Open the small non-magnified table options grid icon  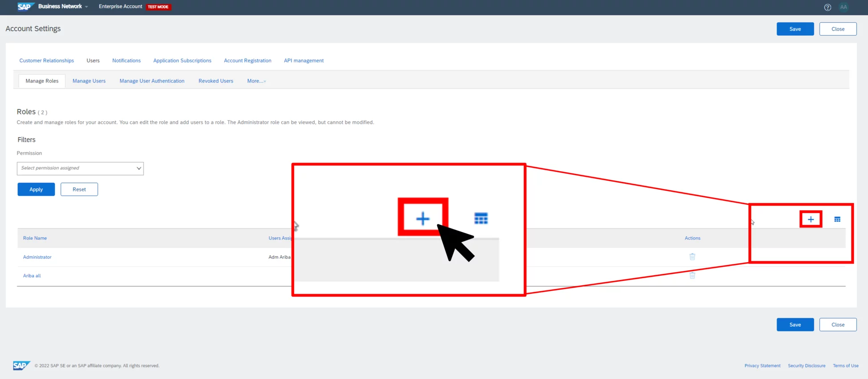coord(837,219)
